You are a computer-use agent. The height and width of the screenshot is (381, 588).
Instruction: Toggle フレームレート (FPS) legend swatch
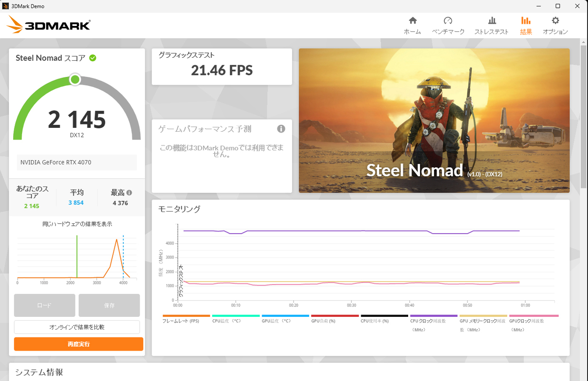(x=186, y=316)
